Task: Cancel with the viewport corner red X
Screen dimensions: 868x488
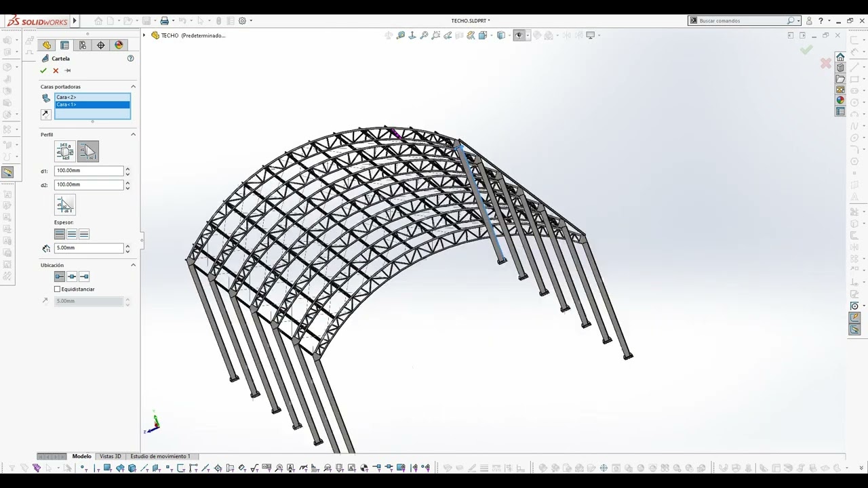Action: coord(825,63)
